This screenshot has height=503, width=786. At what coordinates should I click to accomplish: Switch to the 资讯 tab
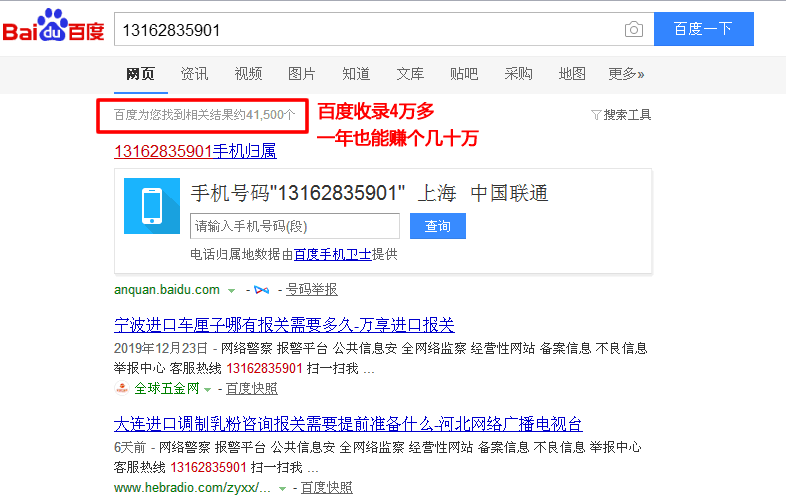[x=194, y=74]
